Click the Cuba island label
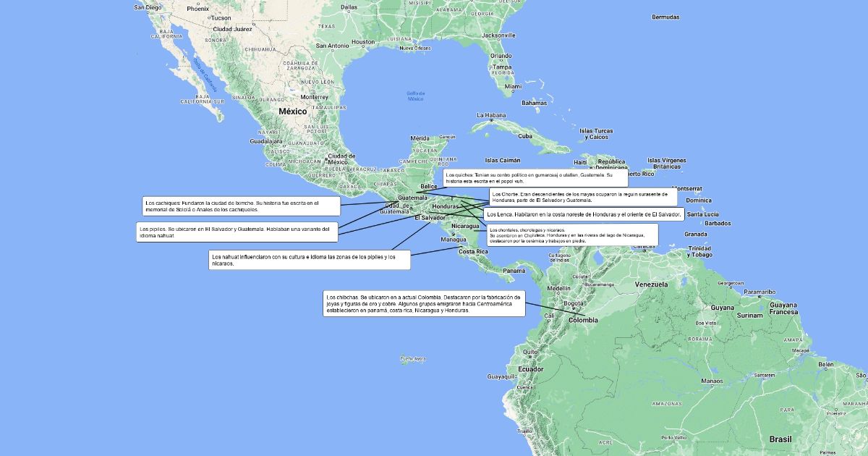Viewport: 868px width, 456px height. pos(524,136)
